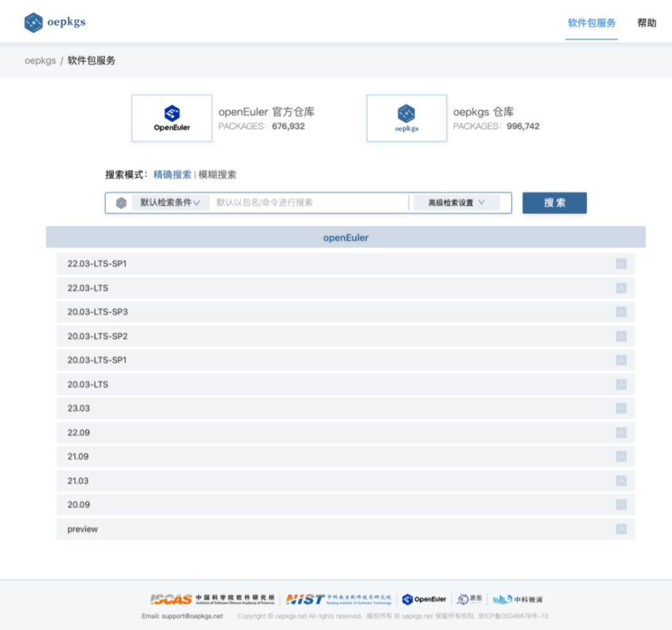Expand the 20.03-LTS-SP3 row
Image resolution: width=672 pixels, height=630 pixels.
[x=346, y=312]
